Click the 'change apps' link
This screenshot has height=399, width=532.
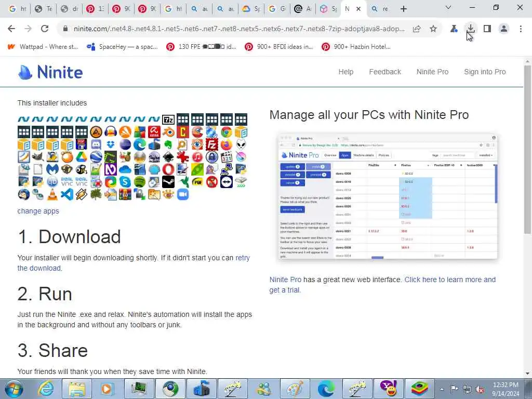click(x=38, y=211)
